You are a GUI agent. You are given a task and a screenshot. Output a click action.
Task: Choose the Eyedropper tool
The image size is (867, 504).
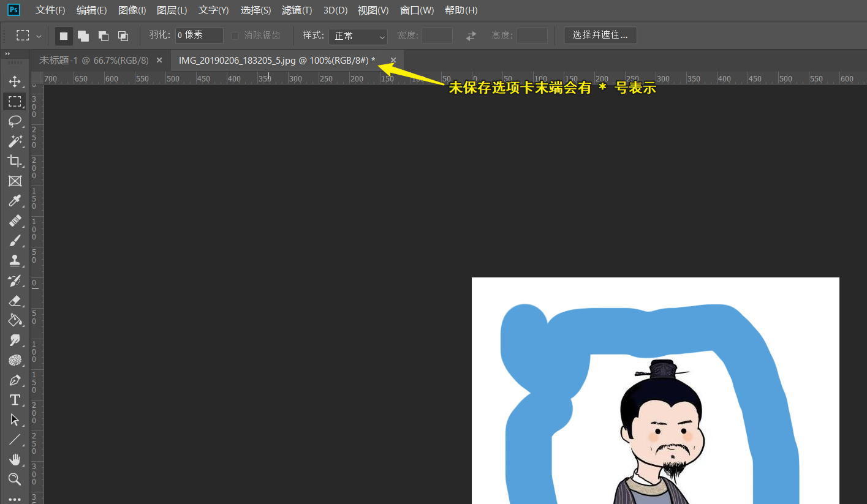[15, 201]
